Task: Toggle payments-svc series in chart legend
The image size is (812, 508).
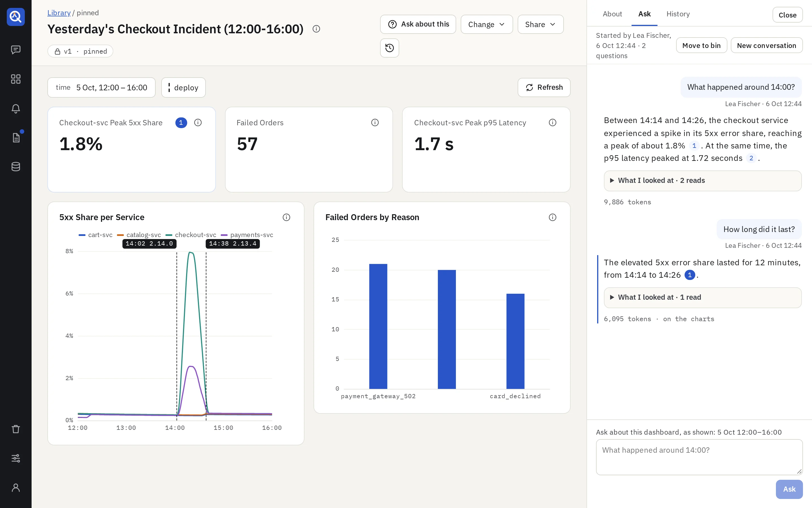Action: coord(247,235)
